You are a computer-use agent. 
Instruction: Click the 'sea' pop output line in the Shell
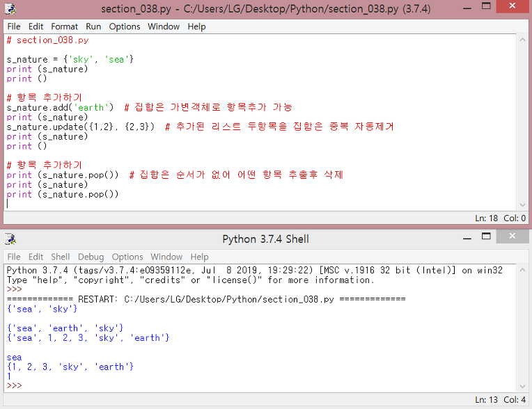click(x=14, y=357)
